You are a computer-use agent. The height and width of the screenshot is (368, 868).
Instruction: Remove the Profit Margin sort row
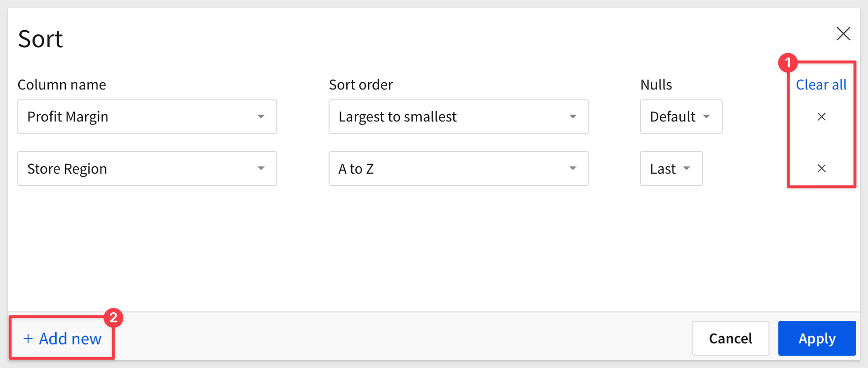821,117
